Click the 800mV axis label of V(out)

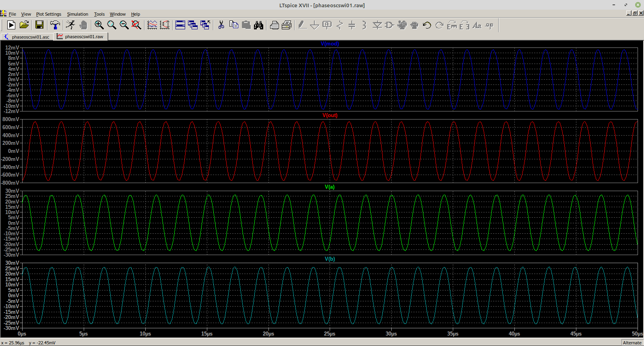point(11,119)
